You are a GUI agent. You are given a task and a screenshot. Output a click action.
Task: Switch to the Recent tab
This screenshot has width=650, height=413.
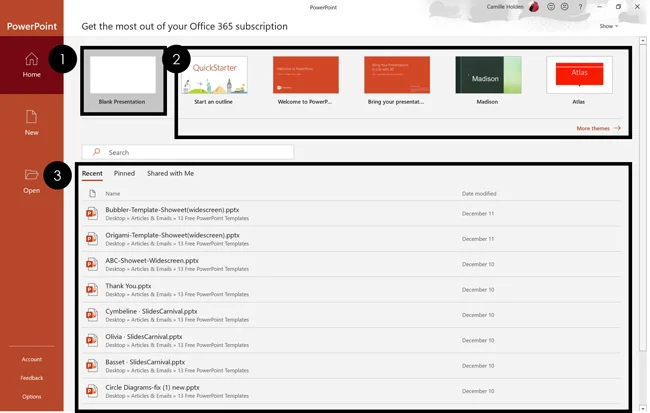point(92,173)
